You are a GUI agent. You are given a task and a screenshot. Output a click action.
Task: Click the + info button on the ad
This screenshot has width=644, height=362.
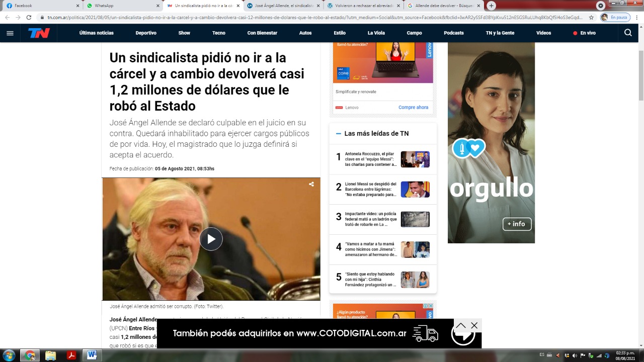pyautogui.click(x=517, y=224)
